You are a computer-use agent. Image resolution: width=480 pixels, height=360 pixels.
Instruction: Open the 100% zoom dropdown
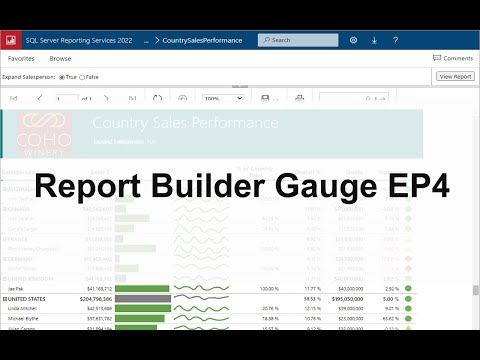[223, 98]
